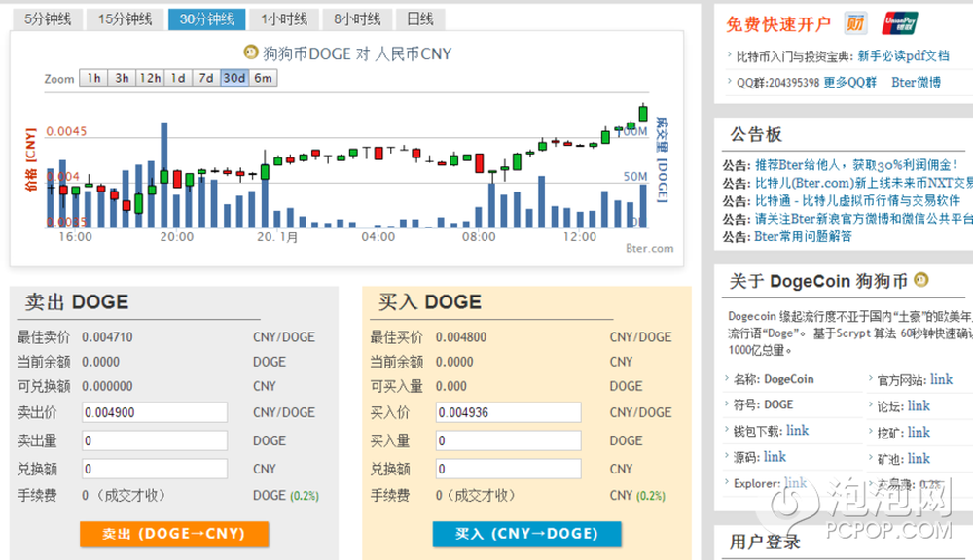Open the 官方网站 link

click(941, 379)
